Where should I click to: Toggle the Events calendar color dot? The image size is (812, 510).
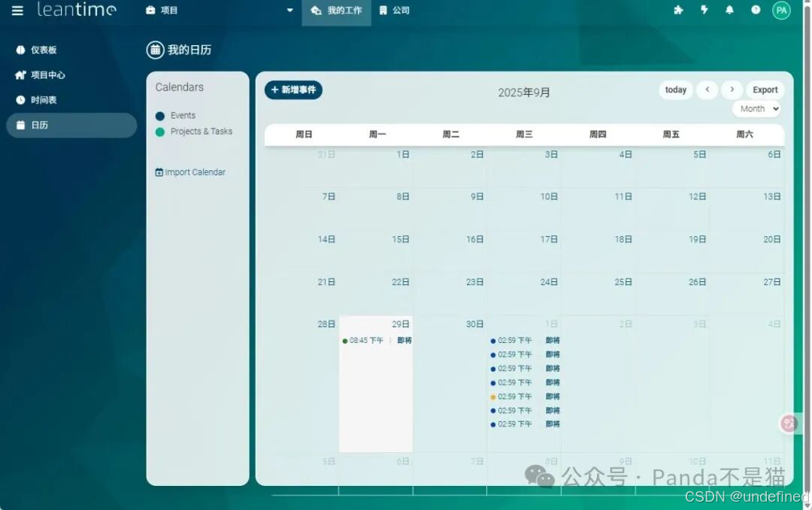(160, 116)
